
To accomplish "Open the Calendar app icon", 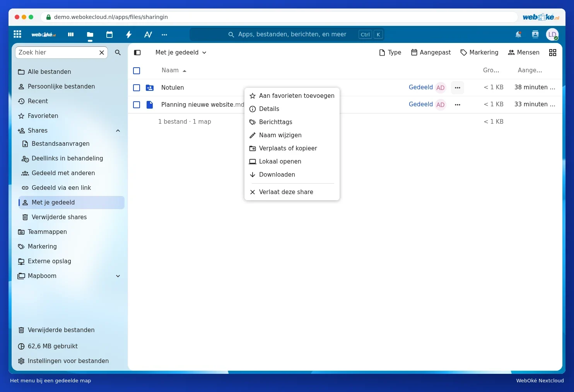I will click(x=109, y=34).
